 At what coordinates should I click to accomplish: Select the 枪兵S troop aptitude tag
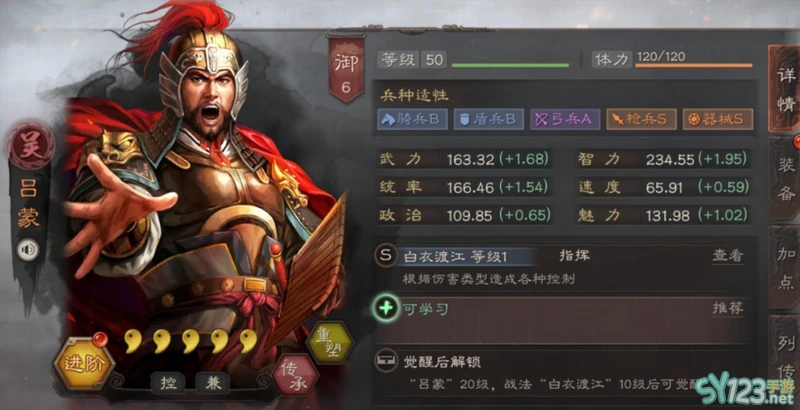pyautogui.click(x=641, y=119)
